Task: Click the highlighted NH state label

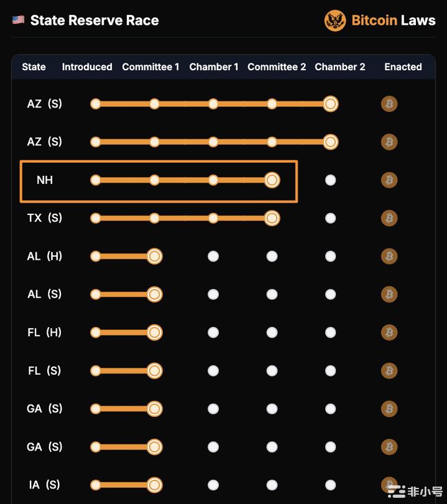Action: (45, 180)
